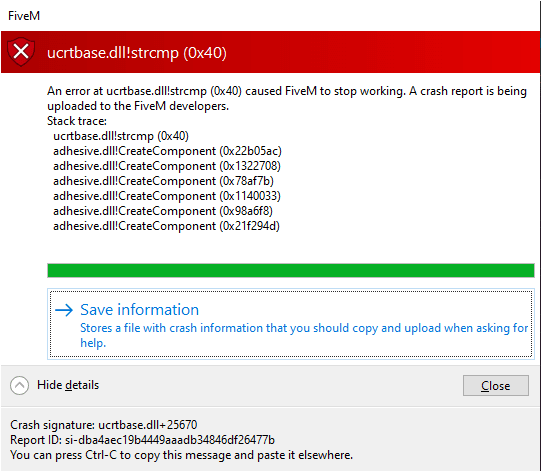
Task: Click the CreateComponent (0x21f294d) stack entry
Action: point(166,226)
